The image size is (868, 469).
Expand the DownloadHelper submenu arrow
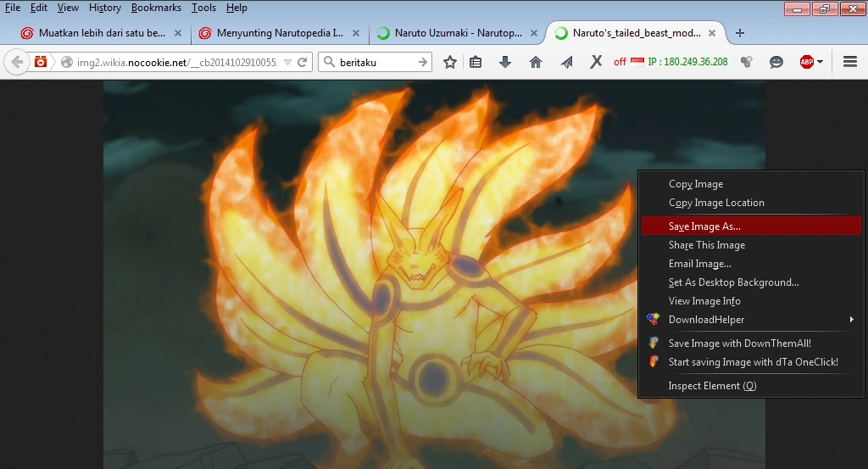[x=851, y=320]
